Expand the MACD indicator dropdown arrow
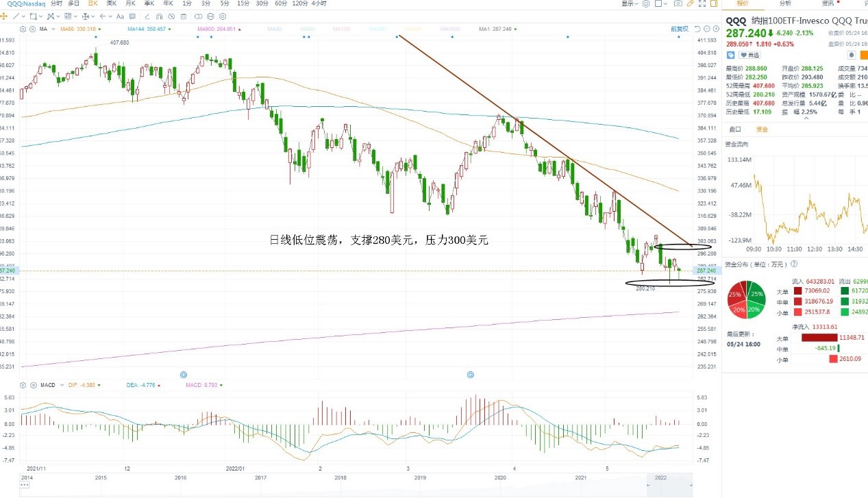Image resolution: width=868 pixels, height=498 pixels. pyautogui.click(x=62, y=385)
